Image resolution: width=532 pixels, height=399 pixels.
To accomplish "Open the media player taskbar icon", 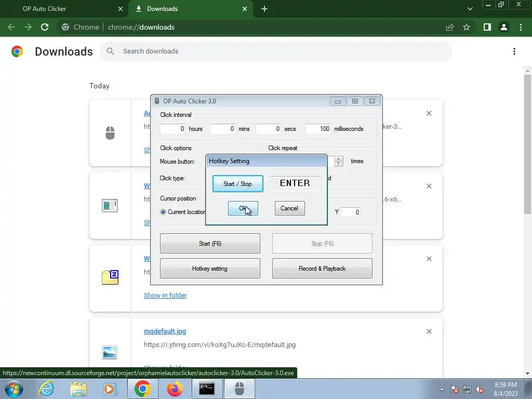I will (x=110, y=389).
